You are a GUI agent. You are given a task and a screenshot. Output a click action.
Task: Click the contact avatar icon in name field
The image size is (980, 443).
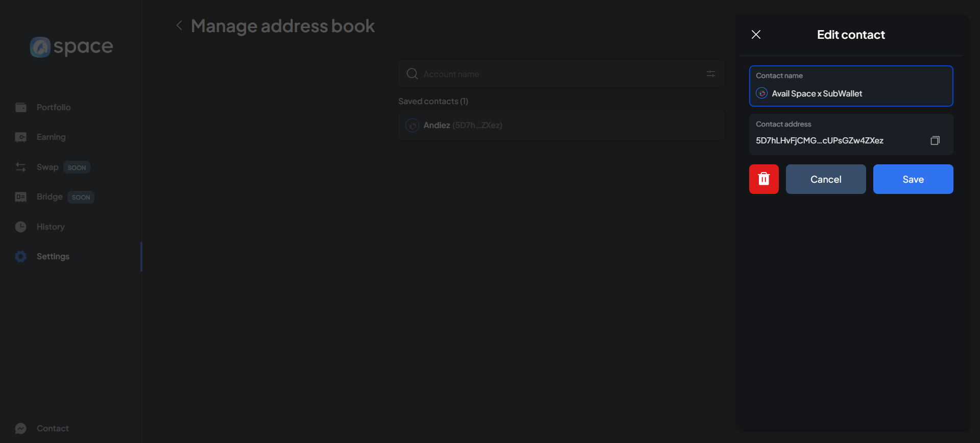point(761,93)
